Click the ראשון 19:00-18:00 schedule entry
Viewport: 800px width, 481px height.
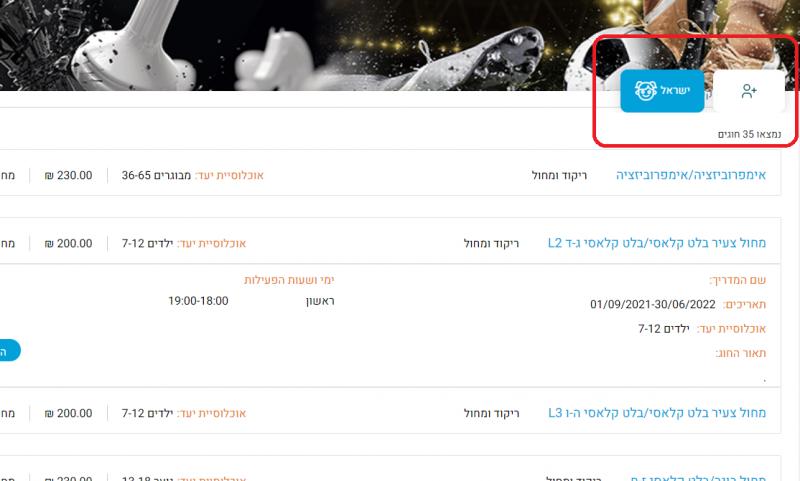pyautogui.click(x=251, y=301)
